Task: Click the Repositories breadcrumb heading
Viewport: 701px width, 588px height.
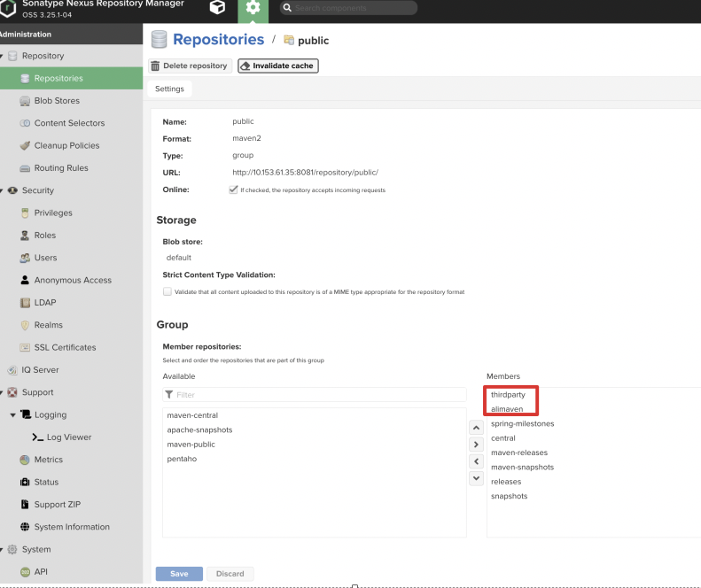Action: tap(219, 39)
